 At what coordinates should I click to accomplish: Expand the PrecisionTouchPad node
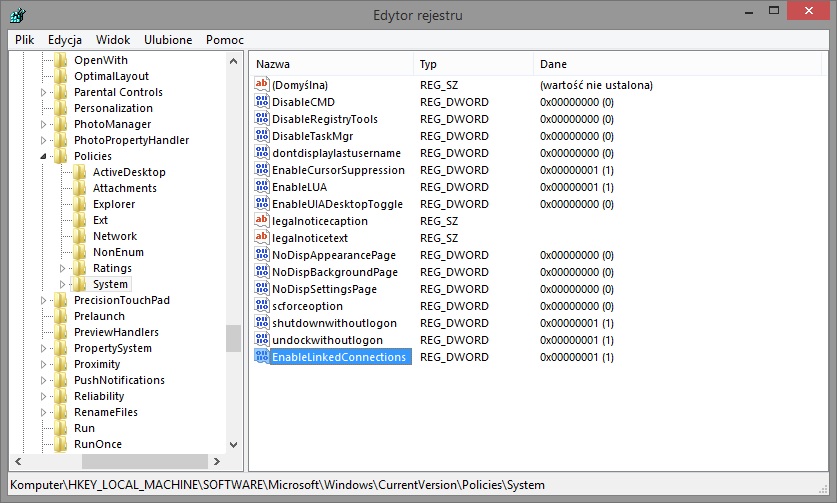[43, 300]
